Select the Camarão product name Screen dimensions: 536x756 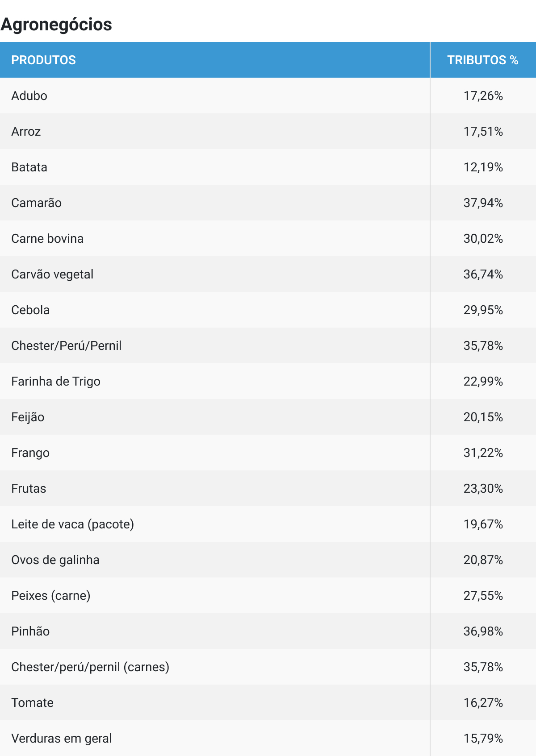[x=37, y=203]
